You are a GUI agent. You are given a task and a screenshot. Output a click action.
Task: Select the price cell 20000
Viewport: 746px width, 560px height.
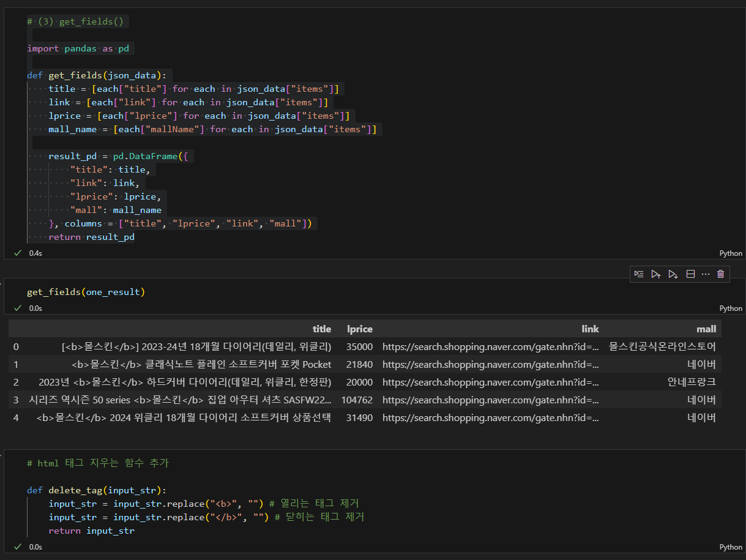pos(359,382)
